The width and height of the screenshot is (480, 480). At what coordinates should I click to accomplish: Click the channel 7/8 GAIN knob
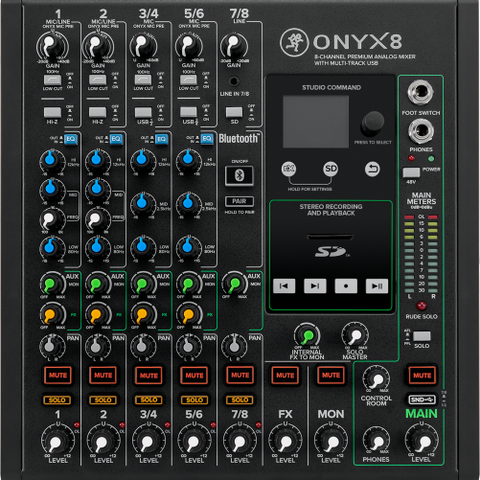234,46
